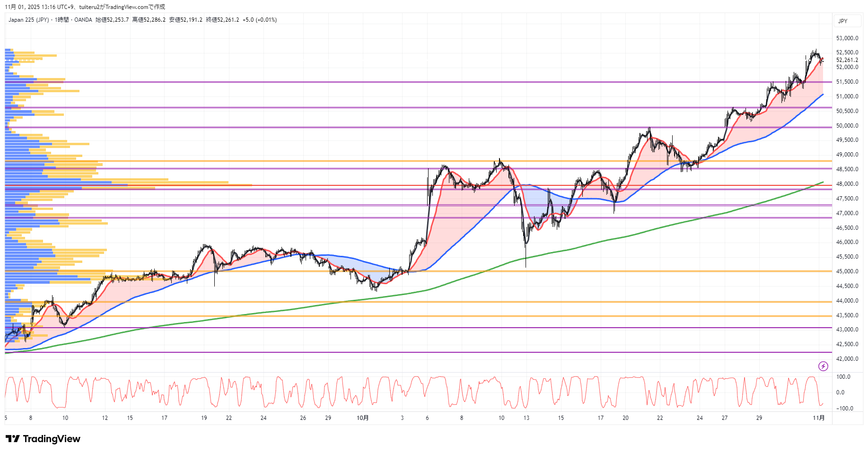The width and height of the screenshot is (868, 453).
Task: Click the purple lightning bolt icon
Action: click(823, 366)
